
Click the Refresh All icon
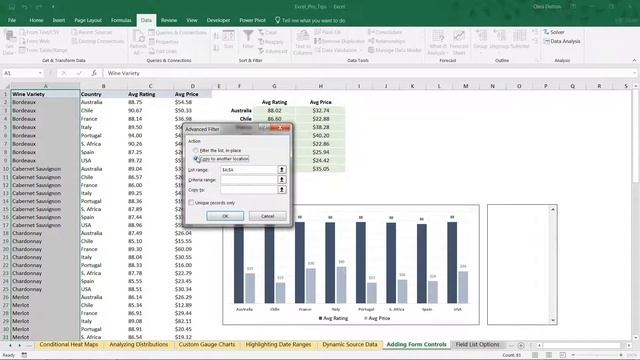point(138,37)
